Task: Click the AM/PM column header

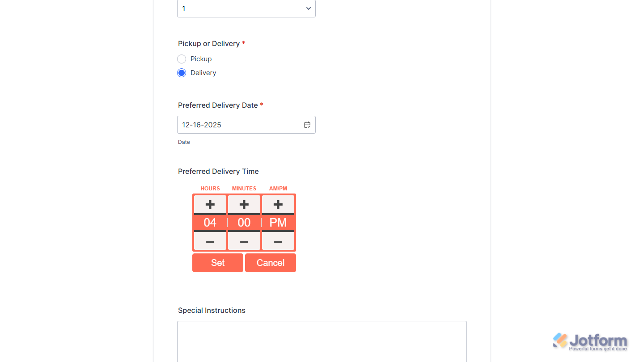Action: (x=278, y=188)
